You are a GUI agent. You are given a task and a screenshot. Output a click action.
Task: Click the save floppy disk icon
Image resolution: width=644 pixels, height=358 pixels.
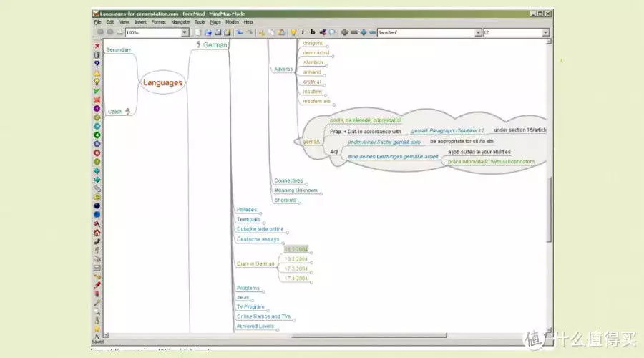218,32
